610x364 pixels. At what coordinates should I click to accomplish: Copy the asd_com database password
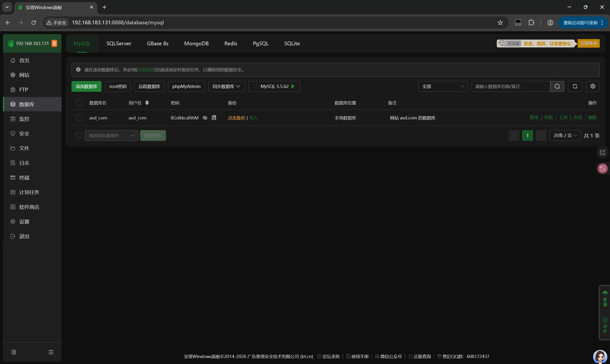214,118
